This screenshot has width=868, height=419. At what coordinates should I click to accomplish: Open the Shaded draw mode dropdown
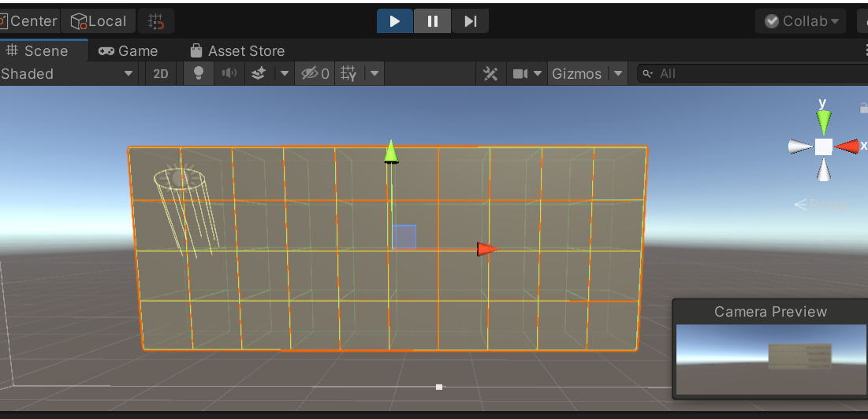coord(67,73)
